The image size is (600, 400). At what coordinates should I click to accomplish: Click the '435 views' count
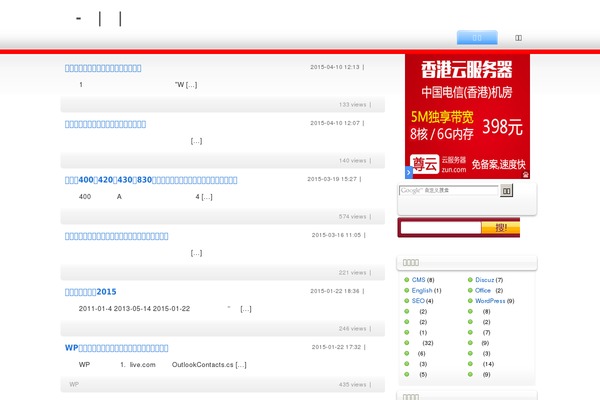[x=352, y=384]
